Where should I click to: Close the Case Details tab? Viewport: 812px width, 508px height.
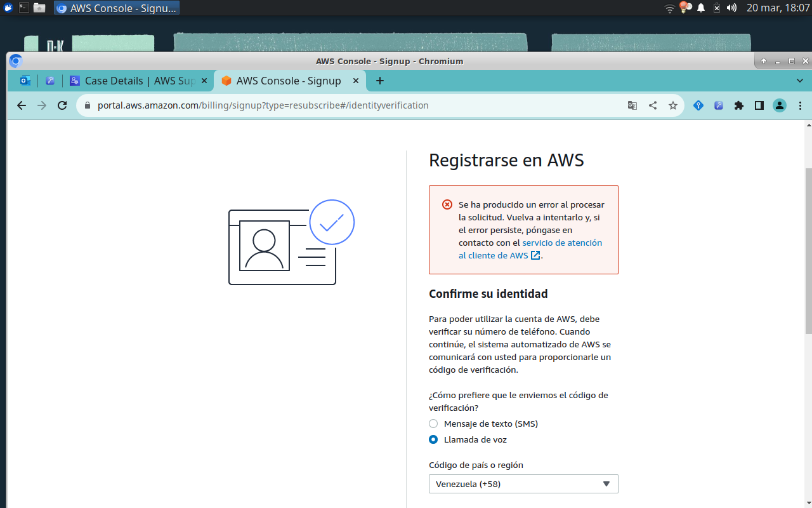click(x=204, y=81)
